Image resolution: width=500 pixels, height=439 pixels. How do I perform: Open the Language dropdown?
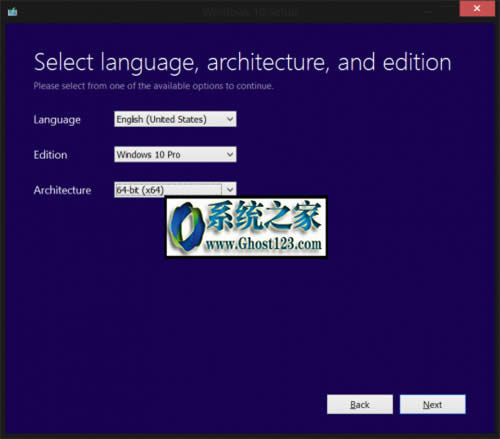[175, 119]
